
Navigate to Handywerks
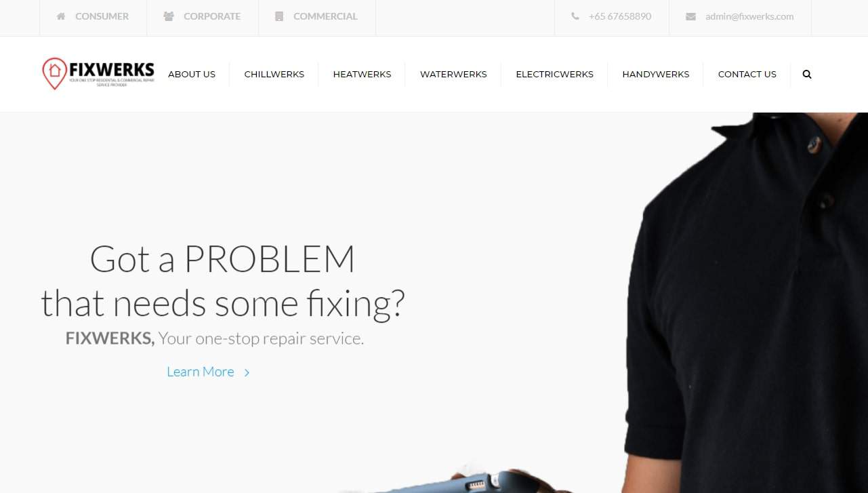pos(655,75)
